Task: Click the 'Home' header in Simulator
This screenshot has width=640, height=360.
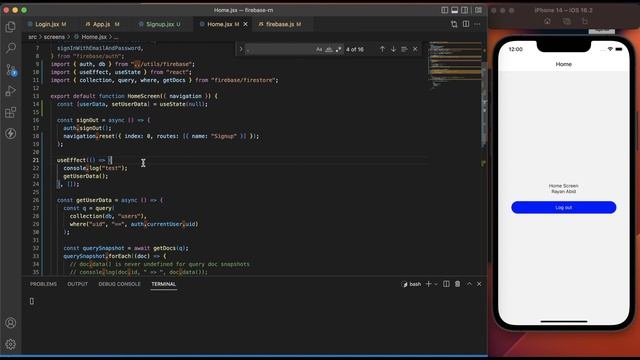Action: pyautogui.click(x=563, y=64)
